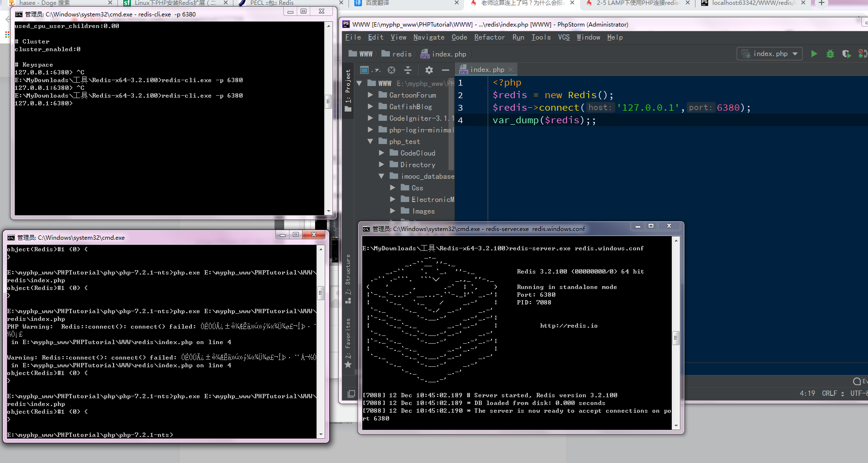Click the '127.0.0.1' host string in code

click(648, 108)
